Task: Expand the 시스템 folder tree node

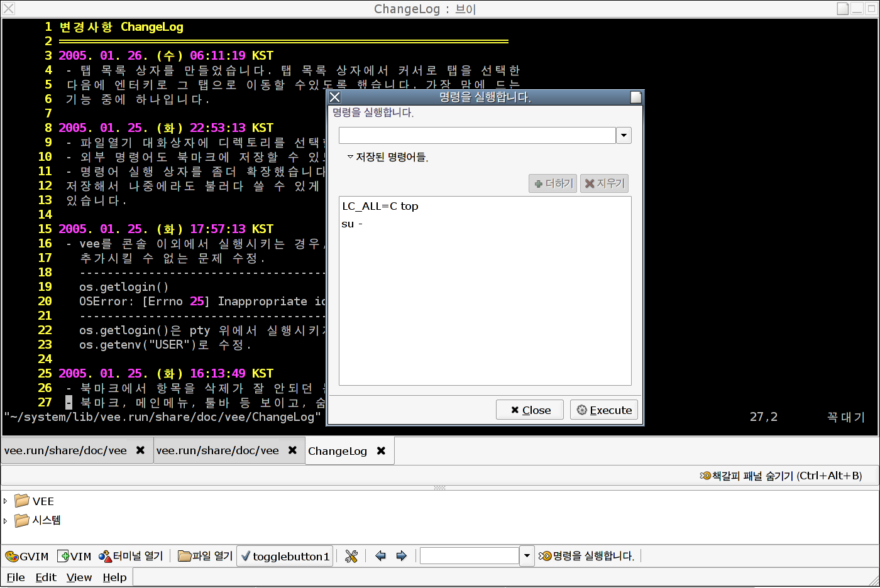Action: 6,520
